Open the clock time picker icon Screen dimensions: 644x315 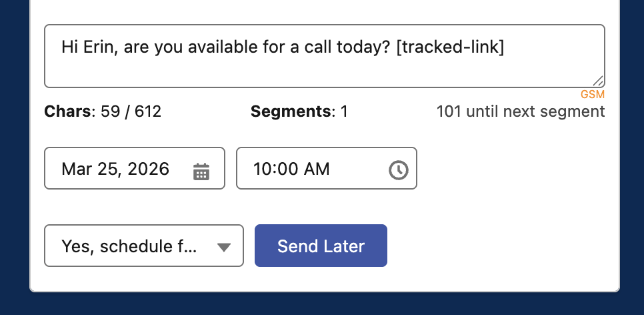[398, 170]
